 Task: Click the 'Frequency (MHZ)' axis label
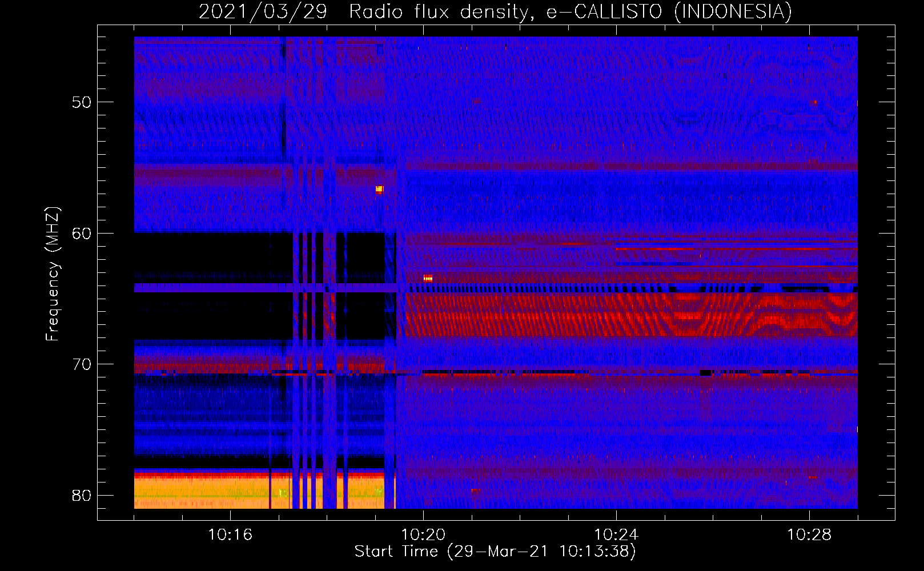click(53, 274)
